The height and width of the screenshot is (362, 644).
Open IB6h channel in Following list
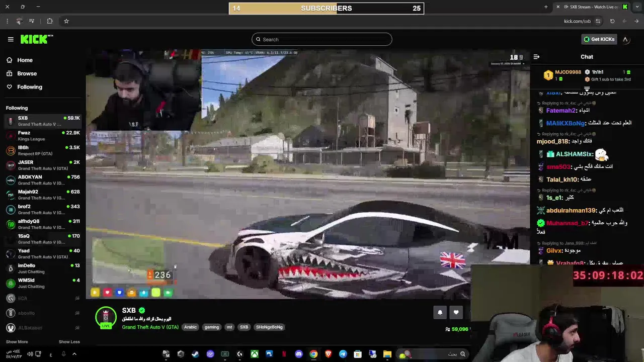pos(42,150)
